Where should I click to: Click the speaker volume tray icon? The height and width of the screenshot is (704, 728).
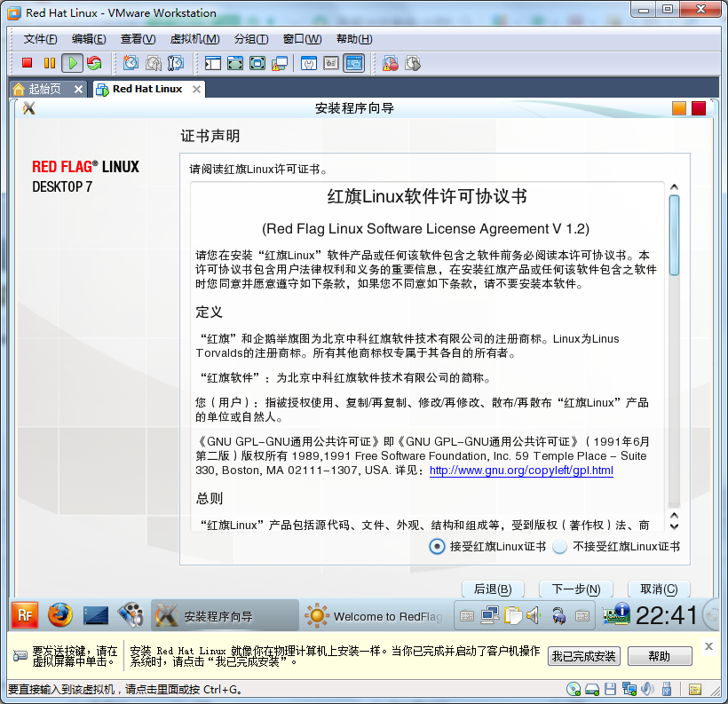(534, 615)
